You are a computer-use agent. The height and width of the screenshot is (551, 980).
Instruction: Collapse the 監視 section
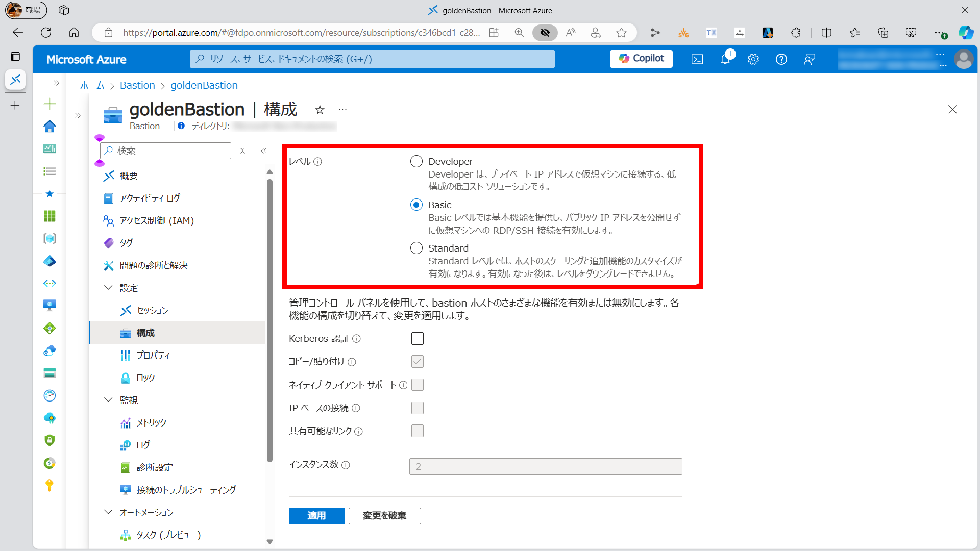coord(108,400)
